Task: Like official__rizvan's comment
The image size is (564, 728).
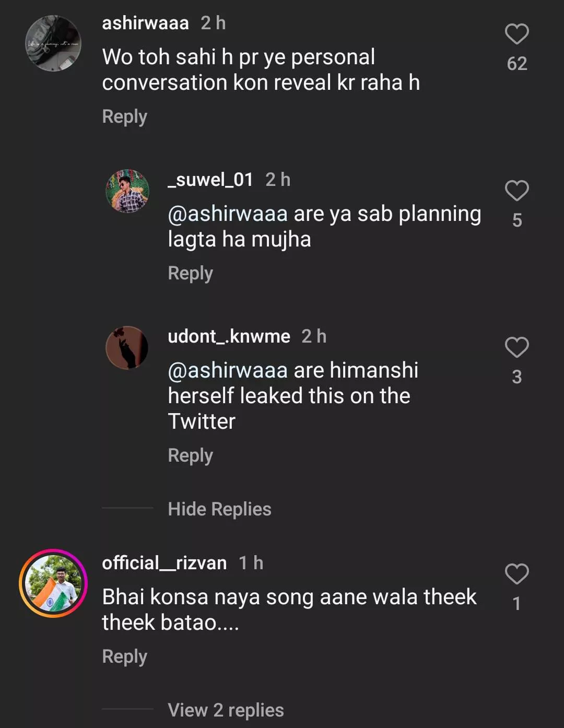Action: tap(516, 574)
